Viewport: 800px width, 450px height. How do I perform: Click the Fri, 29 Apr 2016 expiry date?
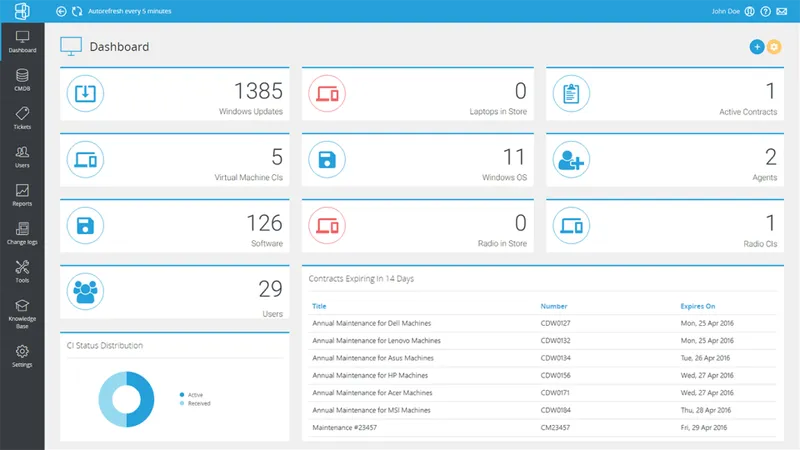(704, 428)
